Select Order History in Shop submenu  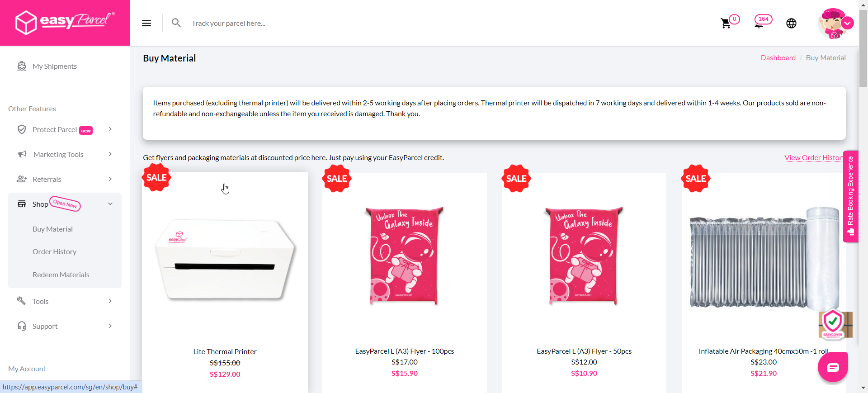(x=54, y=252)
